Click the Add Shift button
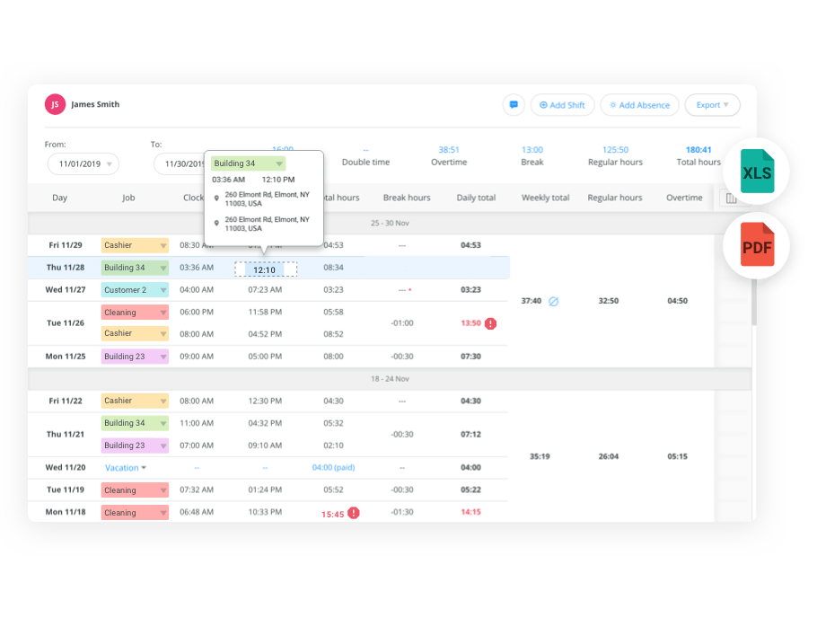This screenshot has height=644, width=817. pyautogui.click(x=562, y=105)
